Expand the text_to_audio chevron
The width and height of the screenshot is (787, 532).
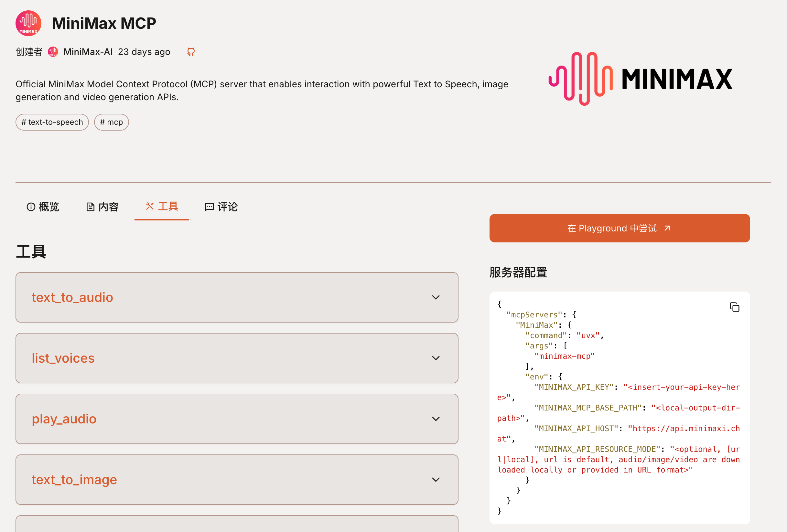click(436, 297)
